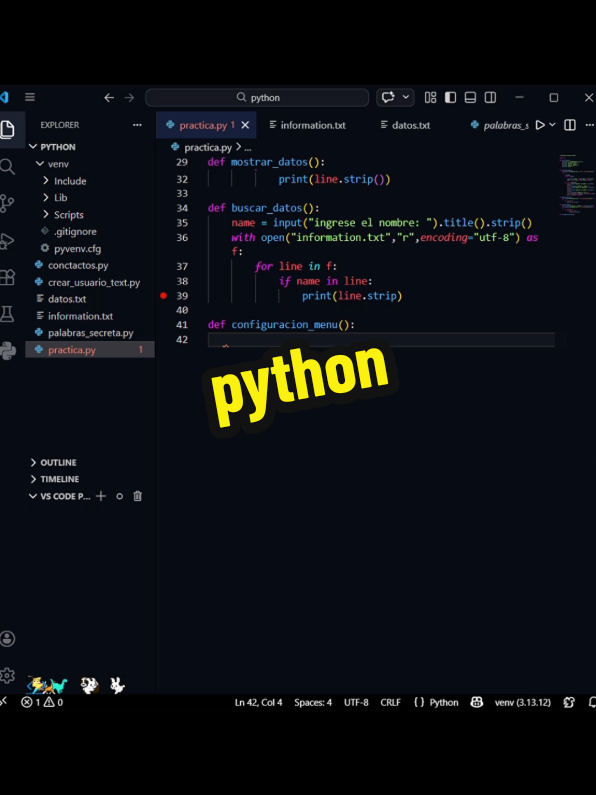Add a pet with the plus icon
The height and width of the screenshot is (795, 596).
pos(101,496)
